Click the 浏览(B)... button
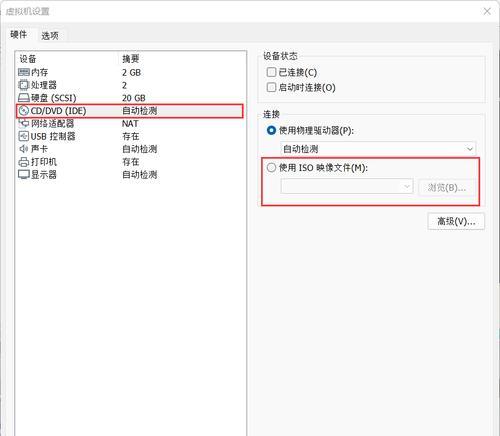Image resolution: width=500 pixels, height=436 pixels. coord(446,187)
